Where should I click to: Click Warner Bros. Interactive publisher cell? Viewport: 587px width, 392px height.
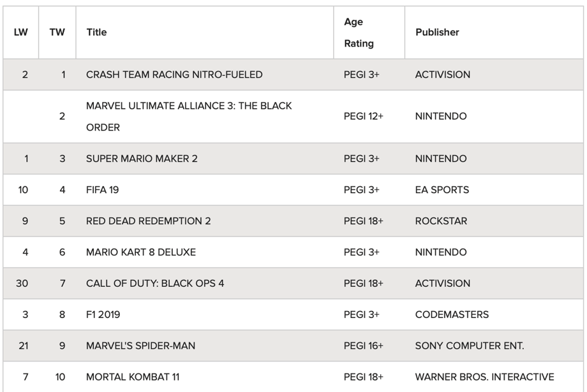(x=484, y=377)
